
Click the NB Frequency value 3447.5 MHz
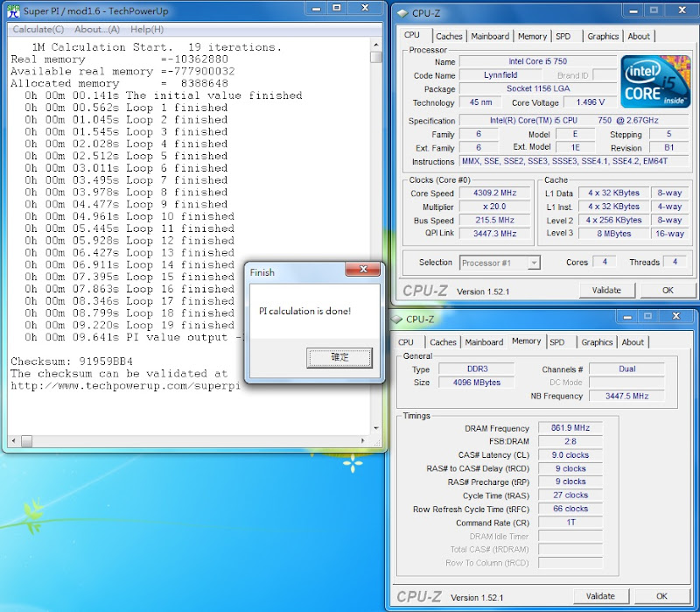click(x=626, y=396)
